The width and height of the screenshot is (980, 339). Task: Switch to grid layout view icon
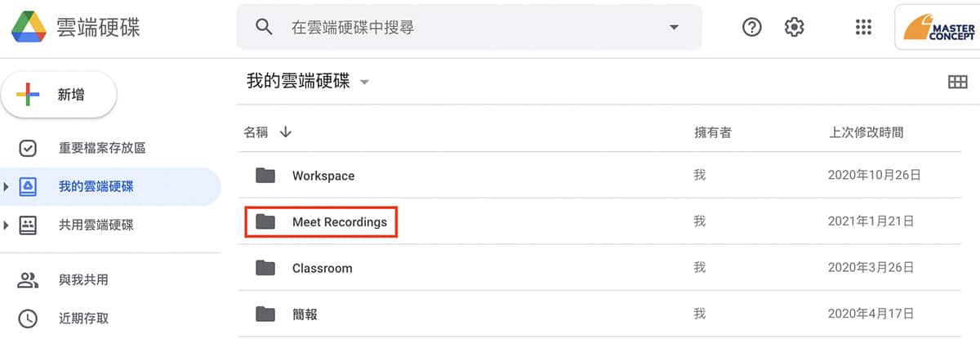click(957, 83)
